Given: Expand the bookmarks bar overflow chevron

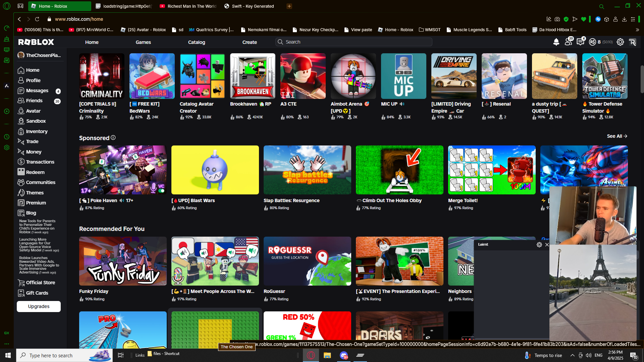Looking at the screenshot, I should (637, 30).
